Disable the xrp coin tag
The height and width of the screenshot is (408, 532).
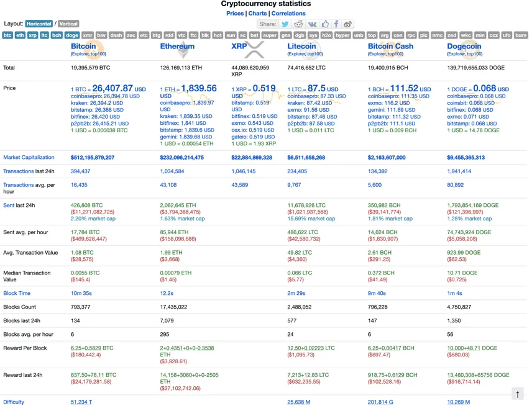pos(32,35)
